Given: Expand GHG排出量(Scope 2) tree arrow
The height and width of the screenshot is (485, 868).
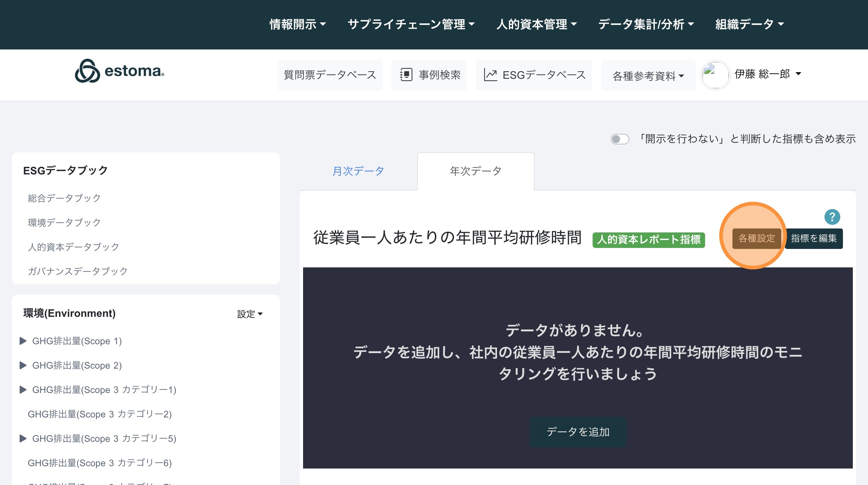Looking at the screenshot, I should click(x=23, y=365).
